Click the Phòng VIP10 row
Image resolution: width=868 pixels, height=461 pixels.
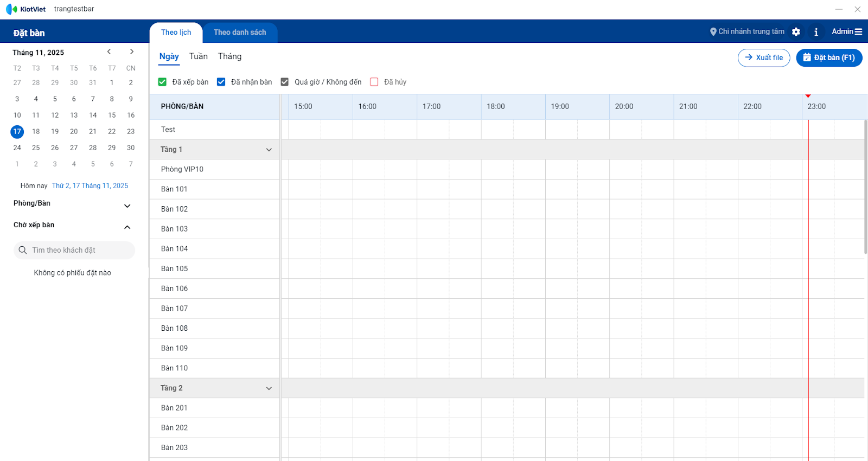pyautogui.click(x=214, y=169)
